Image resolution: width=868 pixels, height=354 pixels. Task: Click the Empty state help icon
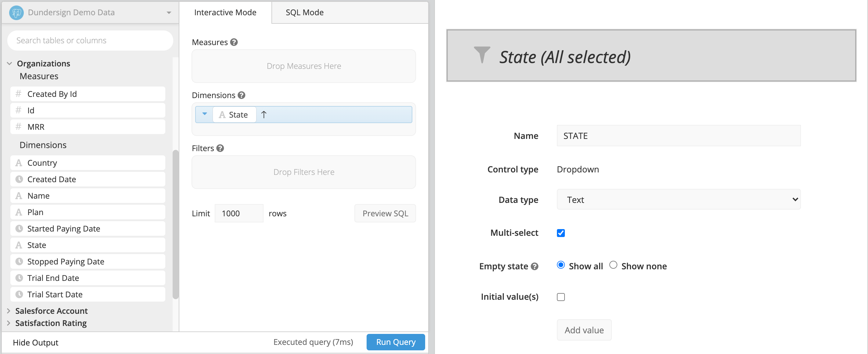[x=534, y=266]
